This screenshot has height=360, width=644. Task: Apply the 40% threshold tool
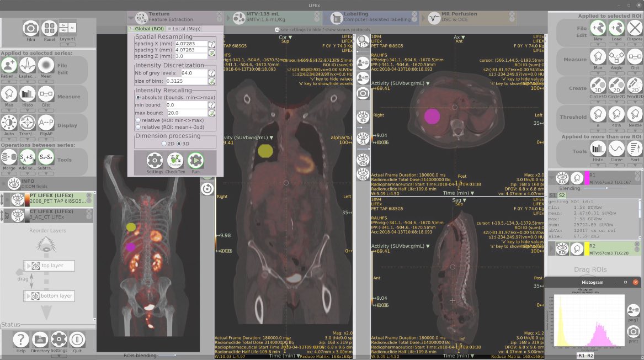616,114
